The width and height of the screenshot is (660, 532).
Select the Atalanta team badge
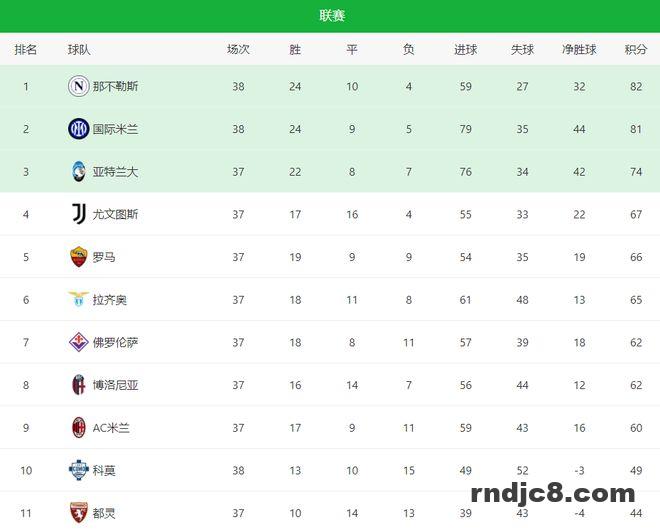(79, 172)
